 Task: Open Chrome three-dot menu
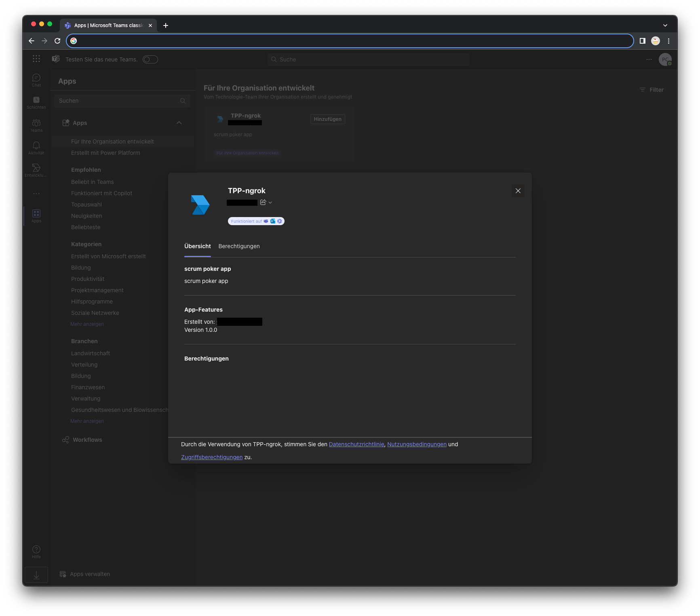[x=668, y=41]
